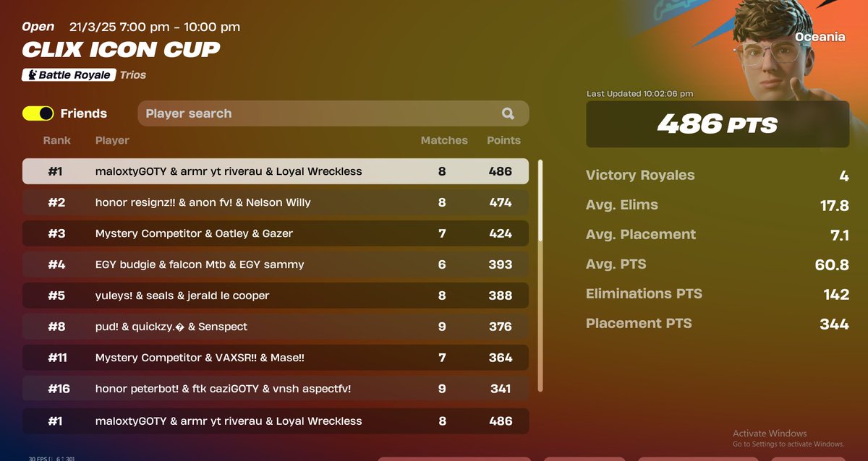Select the honor peterbot! & ftk caziGOTY row

pos(276,389)
